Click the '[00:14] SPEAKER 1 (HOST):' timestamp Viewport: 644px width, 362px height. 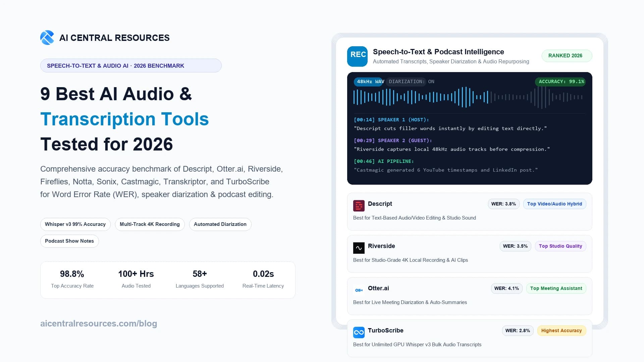click(x=391, y=120)
